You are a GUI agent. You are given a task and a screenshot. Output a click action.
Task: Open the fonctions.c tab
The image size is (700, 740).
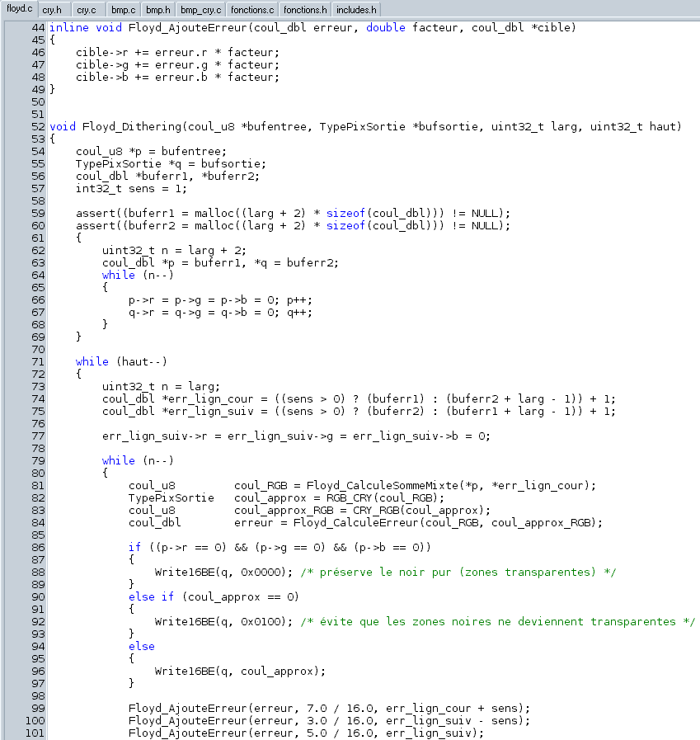click(x=252, y=11)
